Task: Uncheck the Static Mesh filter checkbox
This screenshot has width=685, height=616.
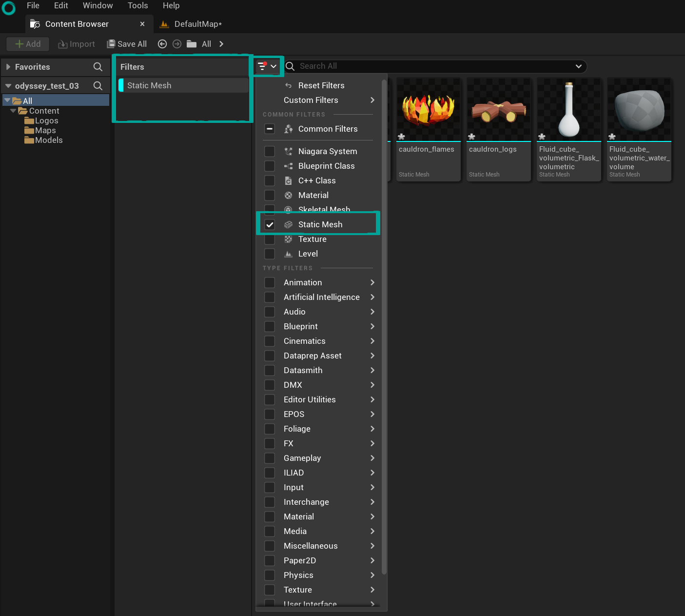Action: (x=270, y=224)
